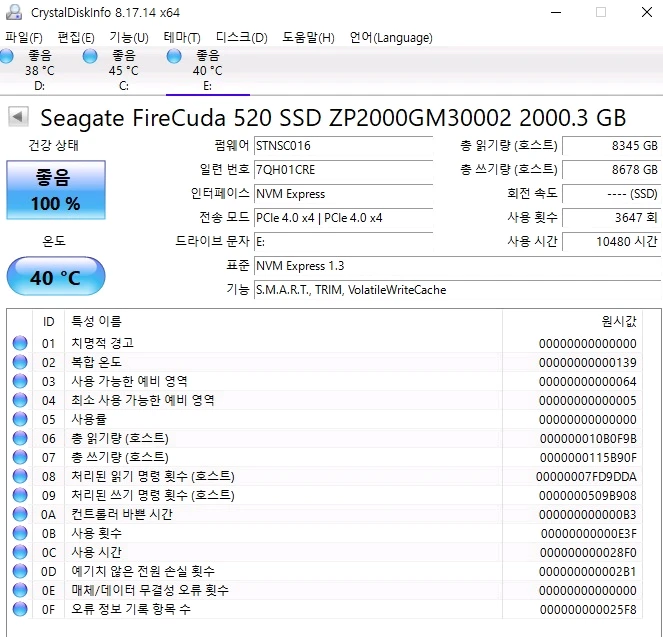The image size is (663, 637).
Task: Click status circle for attribute 05 사용률
Action: (x=20, y=419)
